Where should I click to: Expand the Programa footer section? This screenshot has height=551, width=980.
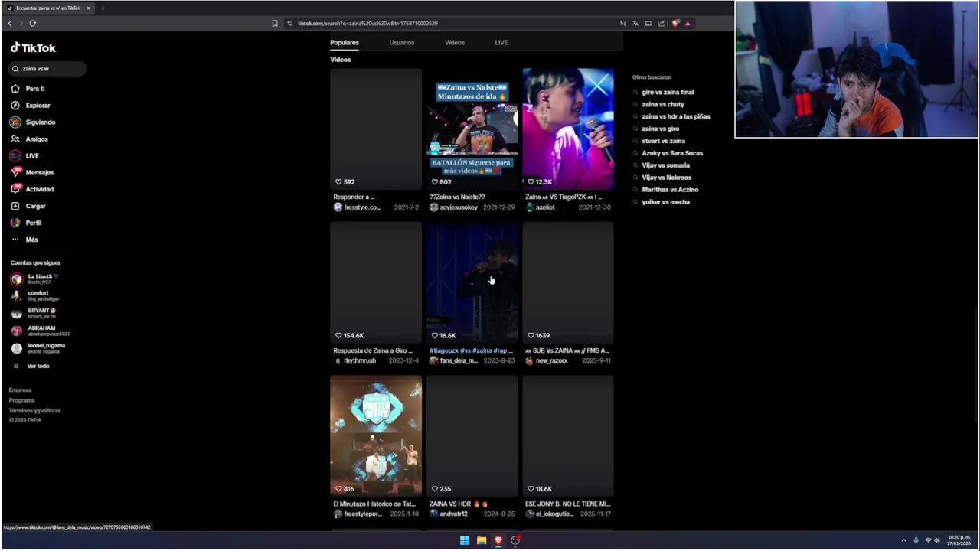point(22,400)
